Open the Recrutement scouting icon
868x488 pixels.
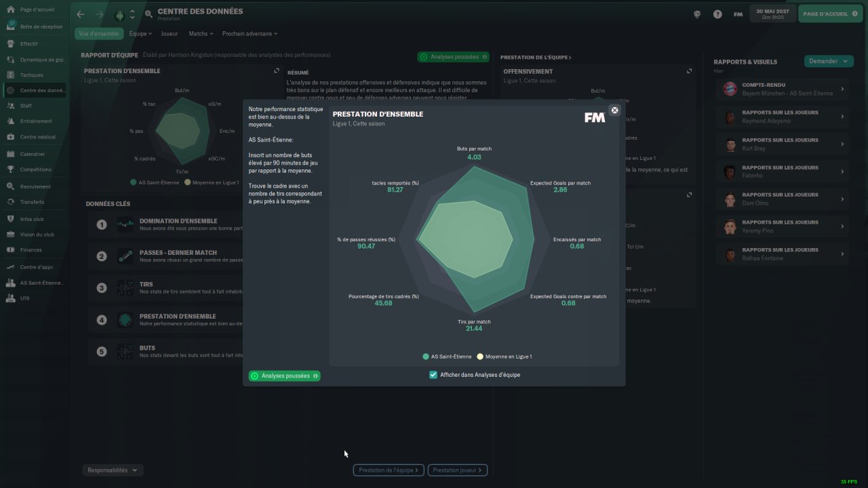pyautogui.click(x=11, y=186)
